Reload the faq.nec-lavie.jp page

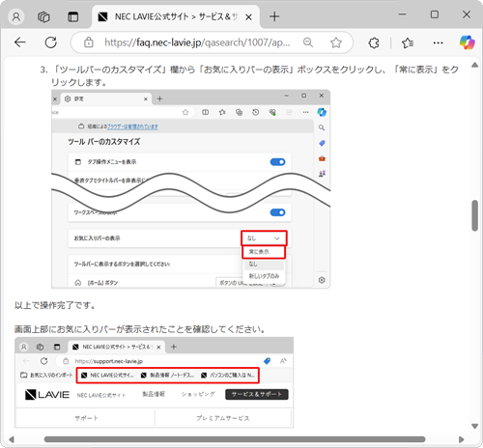pyautogui.click(x=51, y=42)
